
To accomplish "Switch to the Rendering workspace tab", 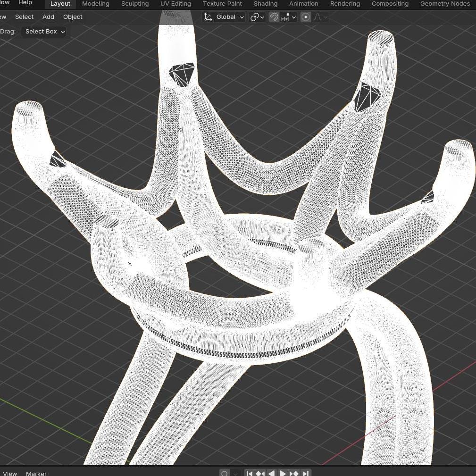I will click(x=345, y=4).
